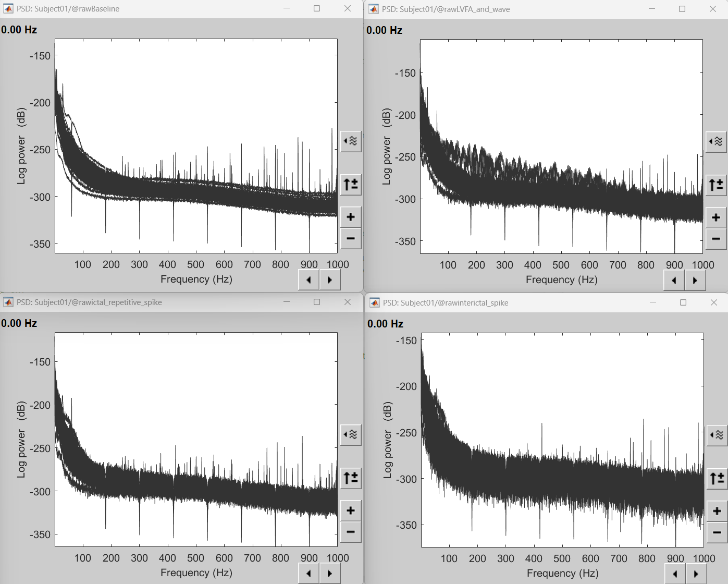The image size is (728, 584).
Task: Toggle log scale icon in rawBaseline window
Action: [351, 141]
